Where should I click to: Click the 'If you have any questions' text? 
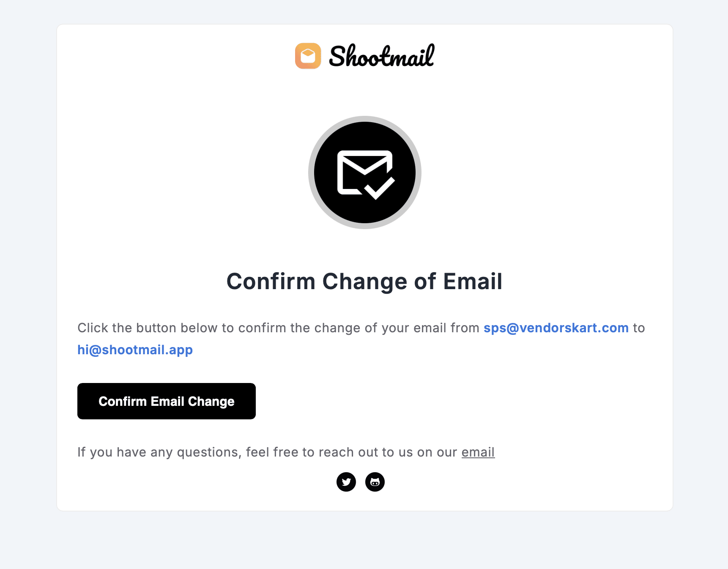pyautogui.click(x=286, y=452)
